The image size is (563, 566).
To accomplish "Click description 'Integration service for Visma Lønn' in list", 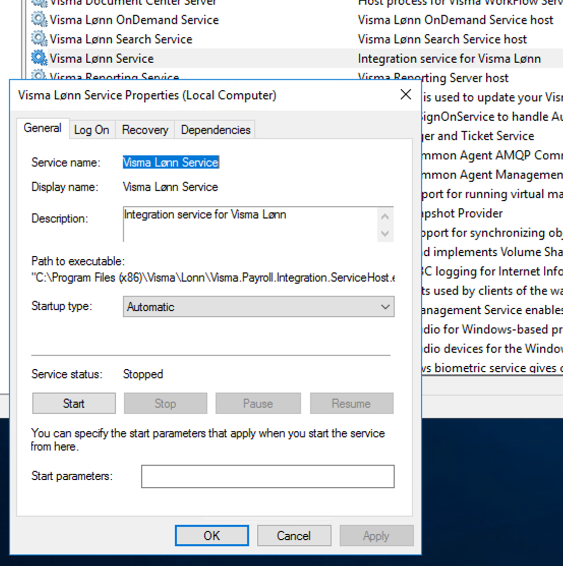I will click(449, 58).
